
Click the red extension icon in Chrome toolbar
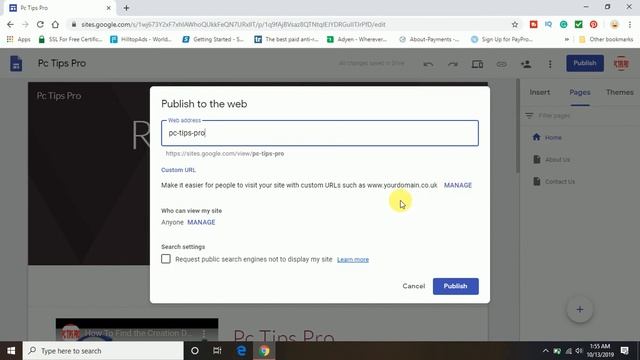coord(533,24)
